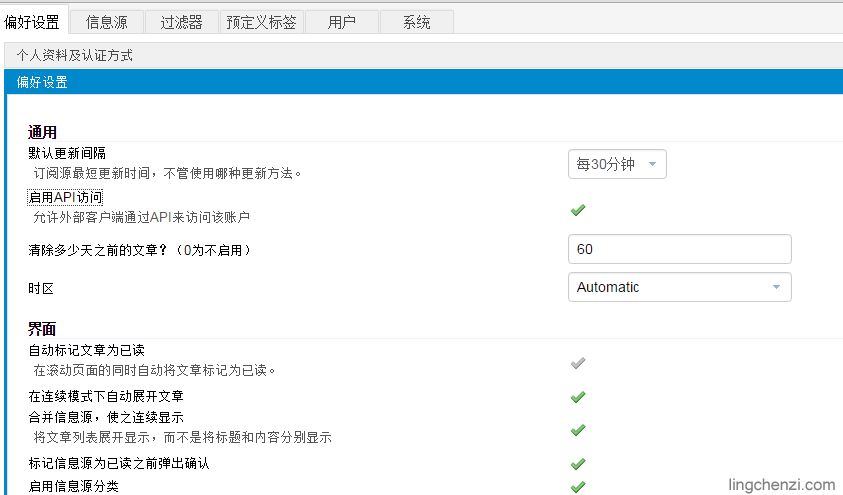Disable the 合并信息源 checkmark
Viewport: 843px width, 495px height.
click(577, 430)
